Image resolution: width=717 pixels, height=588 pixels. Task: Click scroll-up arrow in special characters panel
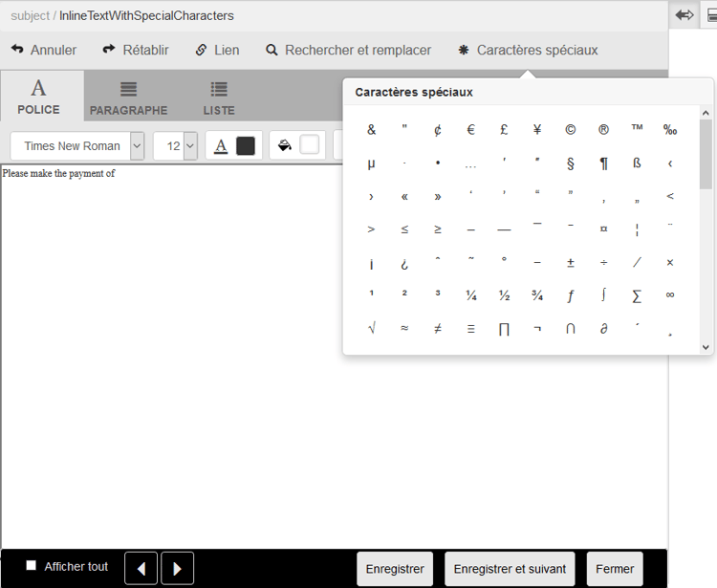coord(706,113)
